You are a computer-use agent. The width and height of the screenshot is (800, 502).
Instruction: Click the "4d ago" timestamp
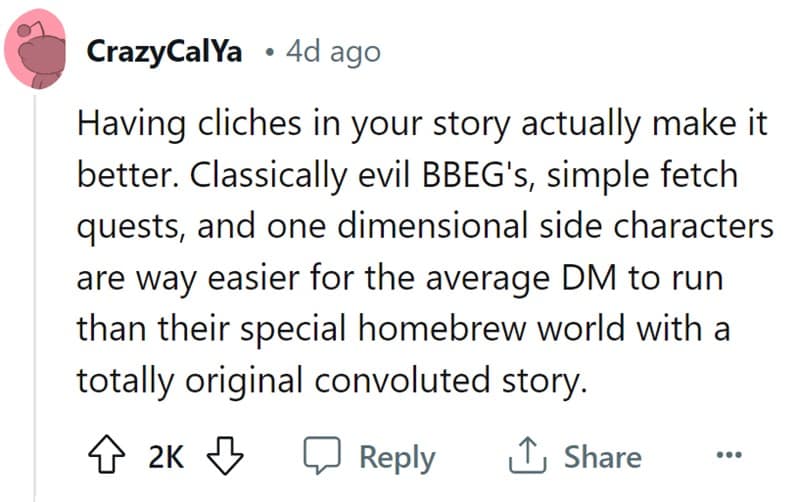[x=333, y=52]
